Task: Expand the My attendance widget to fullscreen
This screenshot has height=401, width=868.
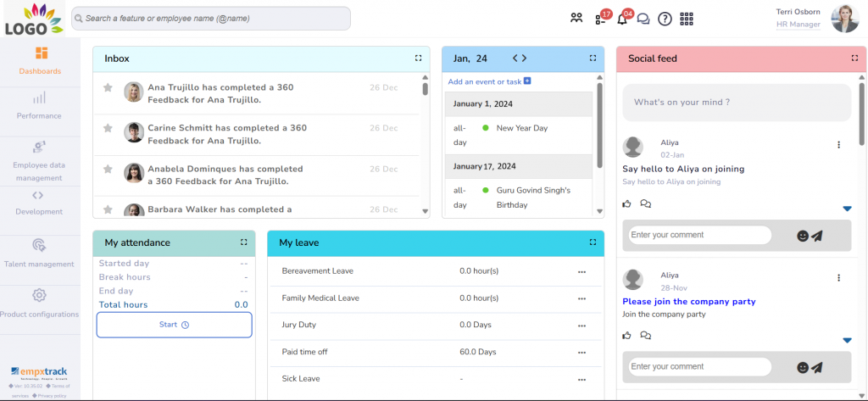Action: (x=243, y=242)
